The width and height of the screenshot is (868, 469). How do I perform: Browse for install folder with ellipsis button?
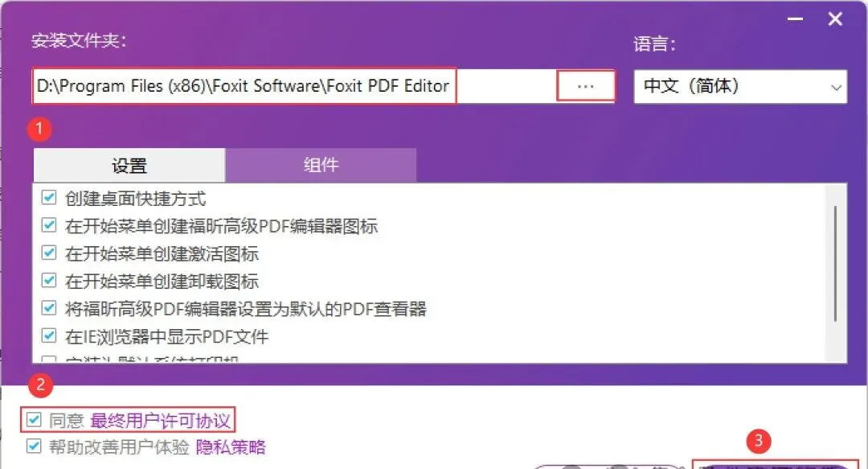click(586, 87)
